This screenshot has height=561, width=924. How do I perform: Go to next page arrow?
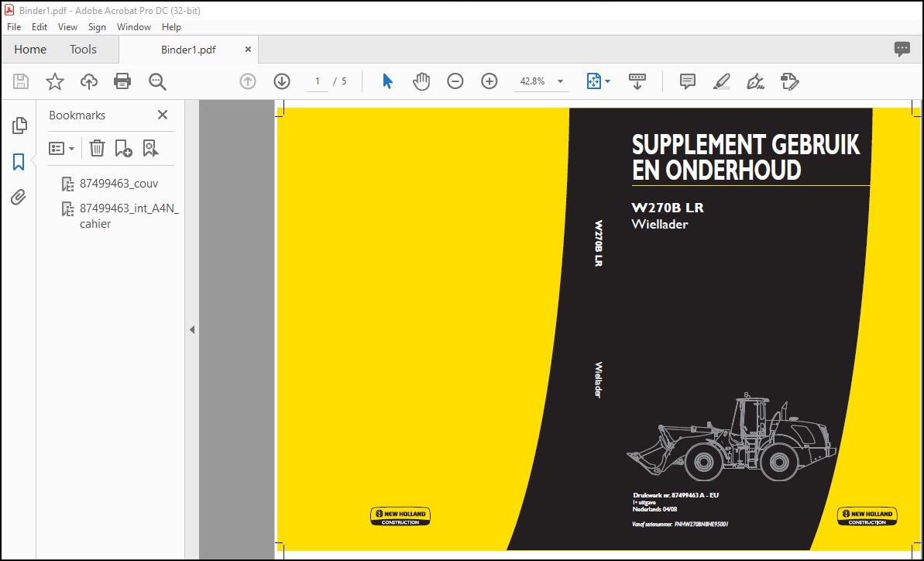point(282,81)
